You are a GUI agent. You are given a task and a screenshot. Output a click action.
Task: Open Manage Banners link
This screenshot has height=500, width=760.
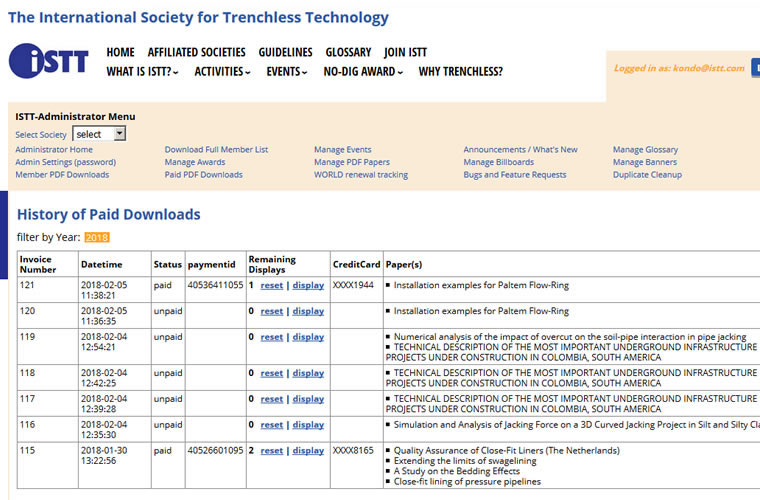click(x=645, y=162)
